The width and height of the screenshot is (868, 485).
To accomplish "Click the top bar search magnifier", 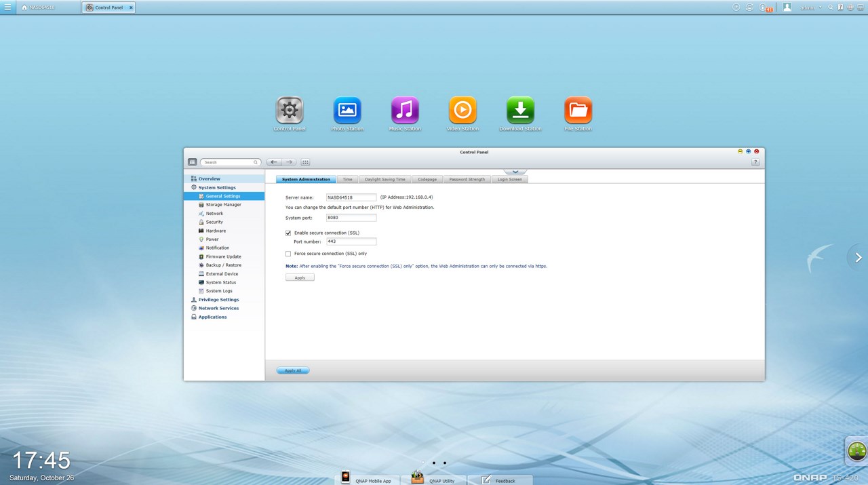I will click(x=831, y=7).
